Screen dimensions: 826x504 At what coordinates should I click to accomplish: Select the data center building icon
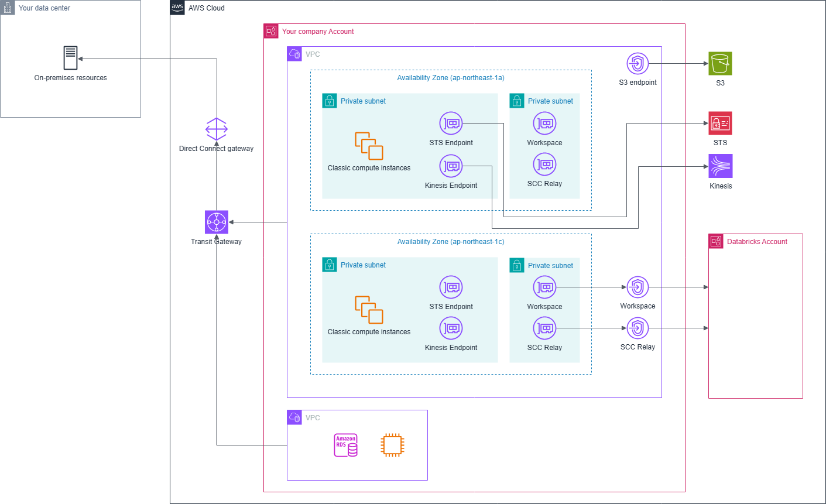(8, 8)
